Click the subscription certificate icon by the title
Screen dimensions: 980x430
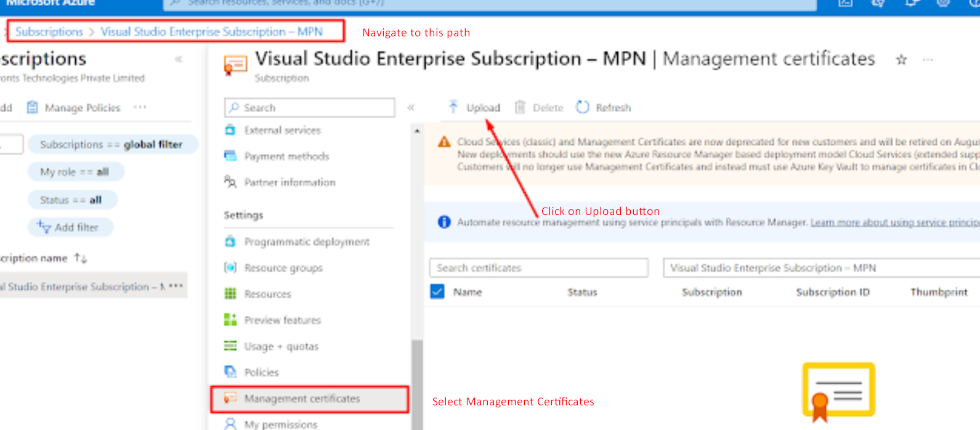coord(235,65)
